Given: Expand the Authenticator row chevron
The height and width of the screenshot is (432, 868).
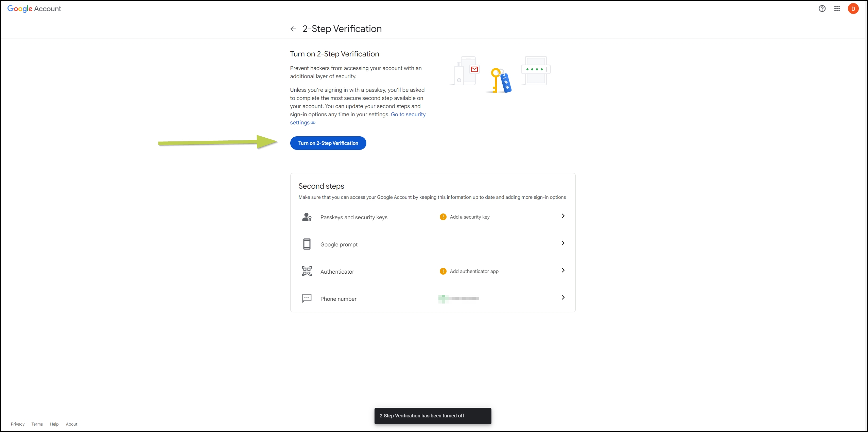Looking at the screenshot, I should tap(563, 270).
